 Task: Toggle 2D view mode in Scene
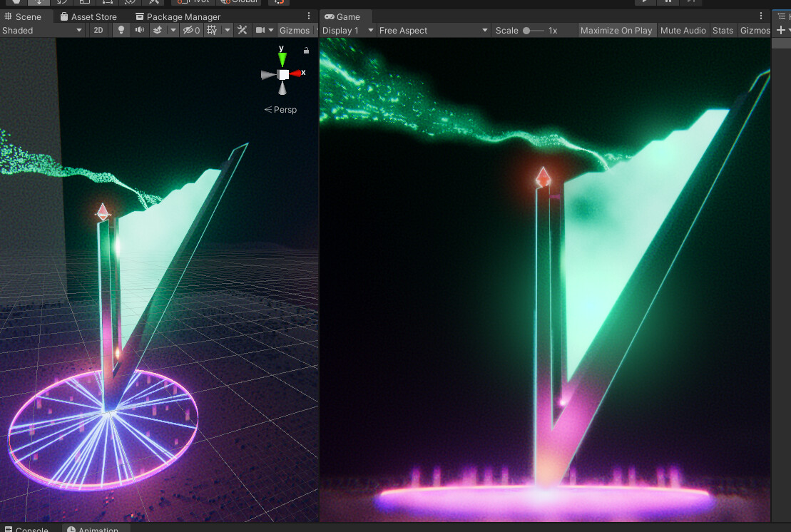98,30
